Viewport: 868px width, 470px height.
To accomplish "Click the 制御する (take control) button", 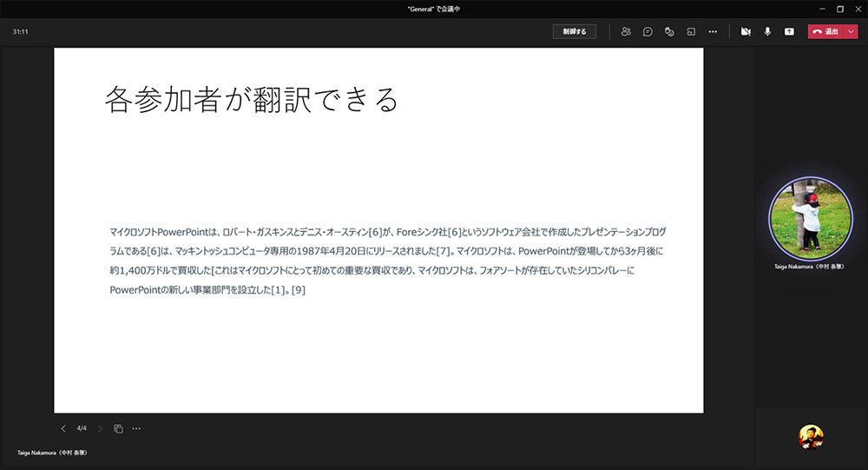I will click(x=574, y=31).
